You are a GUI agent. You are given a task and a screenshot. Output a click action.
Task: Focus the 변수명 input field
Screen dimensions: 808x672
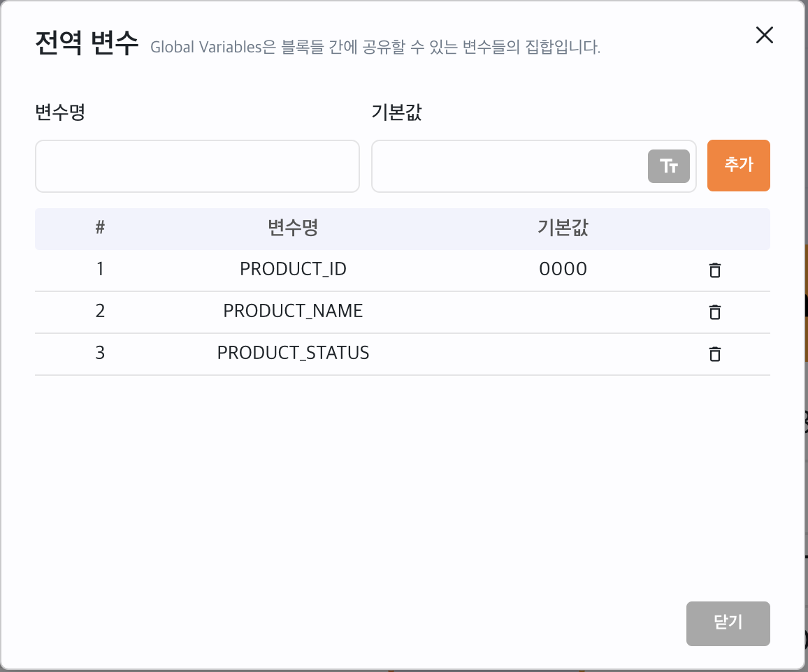click(x=197, y=166)
